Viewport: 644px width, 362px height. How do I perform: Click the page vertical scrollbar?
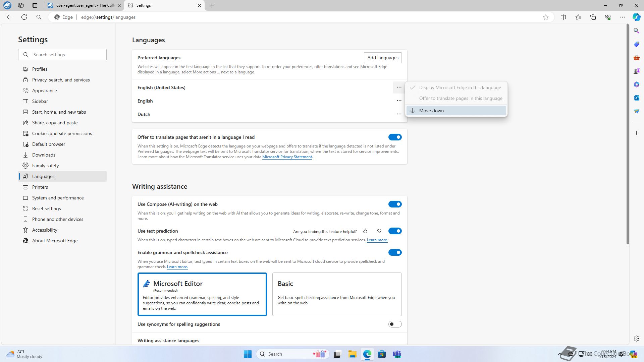point(628,134)
